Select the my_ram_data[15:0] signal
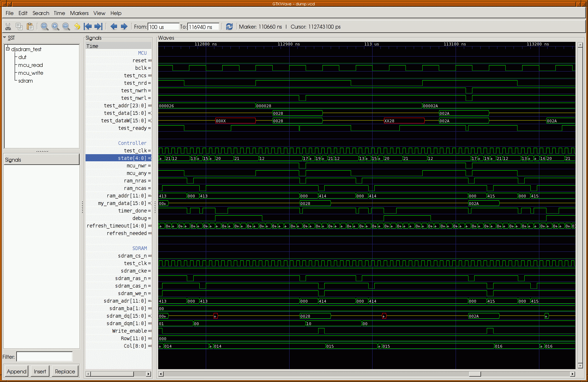Viewport: 588px width, 382px height. click(x=122, y=203)
